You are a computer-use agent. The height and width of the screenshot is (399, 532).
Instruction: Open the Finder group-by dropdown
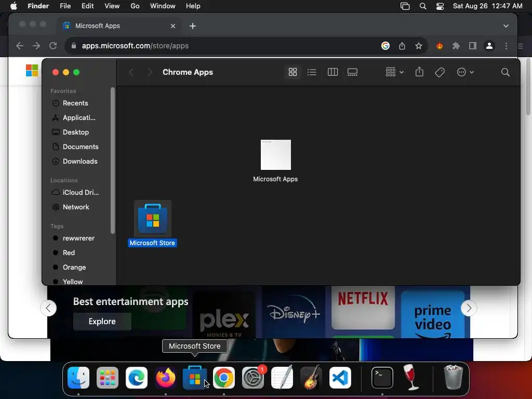click(394, 72)
